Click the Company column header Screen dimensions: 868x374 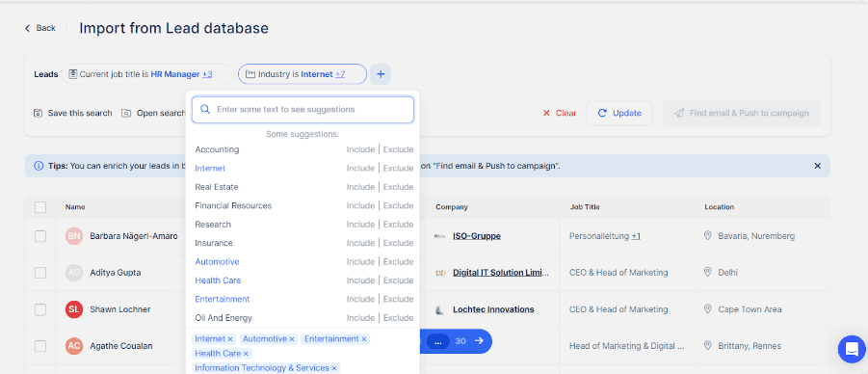coord(452,207)
